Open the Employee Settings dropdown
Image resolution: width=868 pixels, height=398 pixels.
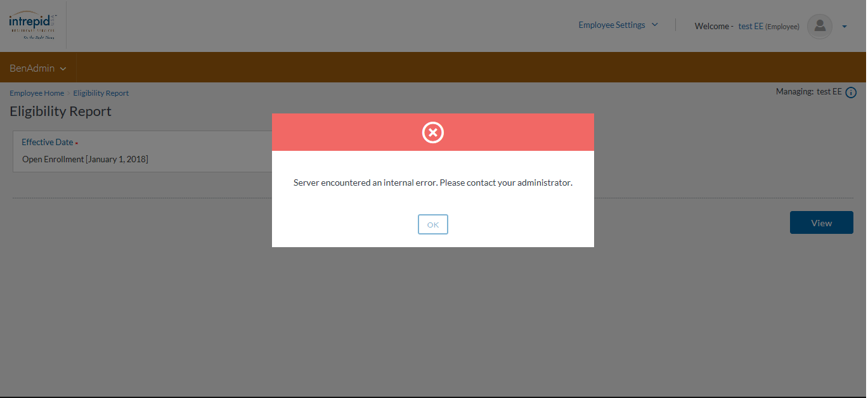[x=612, y=25]
